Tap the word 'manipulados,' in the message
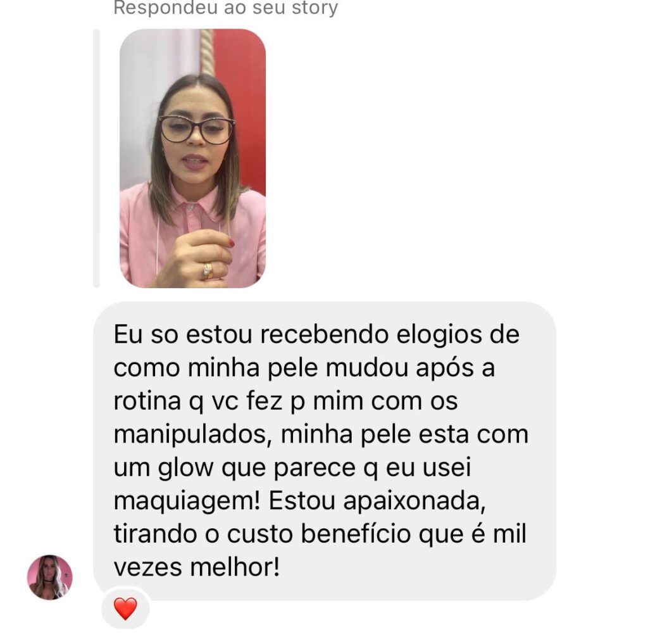The height and width of the screenshot is (644, 648). point(192,435)
